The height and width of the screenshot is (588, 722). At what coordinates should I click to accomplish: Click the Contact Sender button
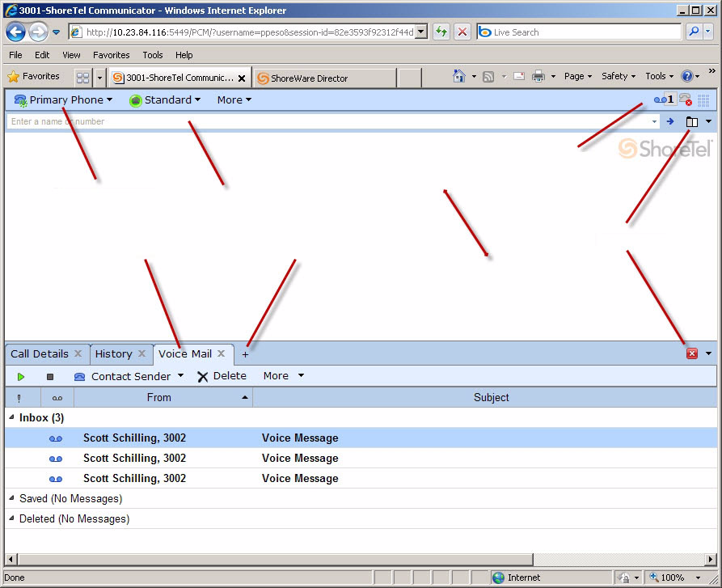pos(122,376)
